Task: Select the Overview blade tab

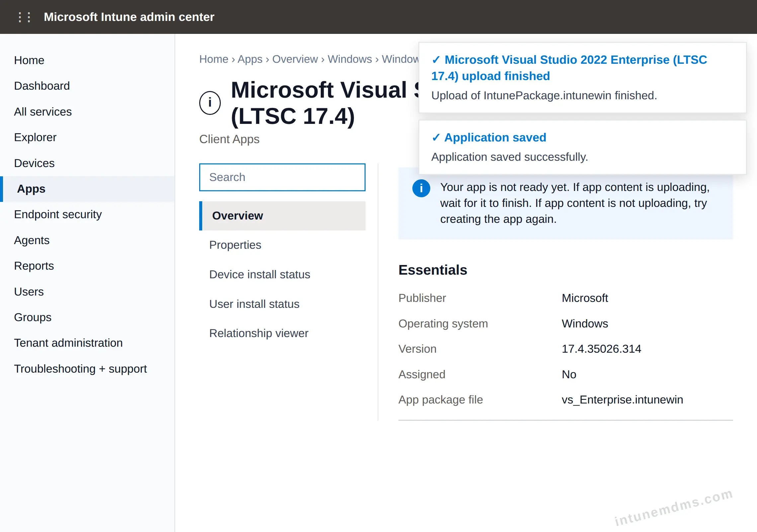Action: [282, 216]
